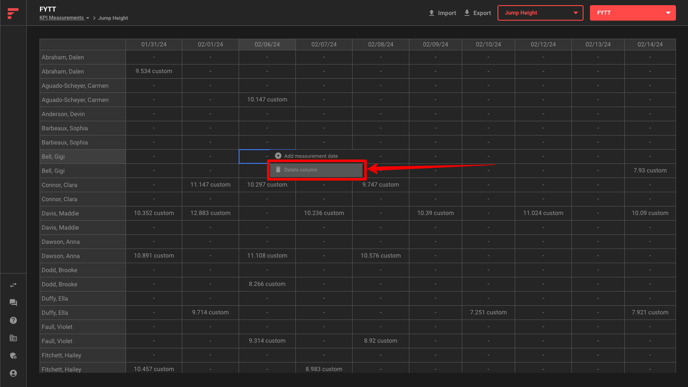Click the Import upload icon
Screen dimensions: 688x387
coord(431,13)
